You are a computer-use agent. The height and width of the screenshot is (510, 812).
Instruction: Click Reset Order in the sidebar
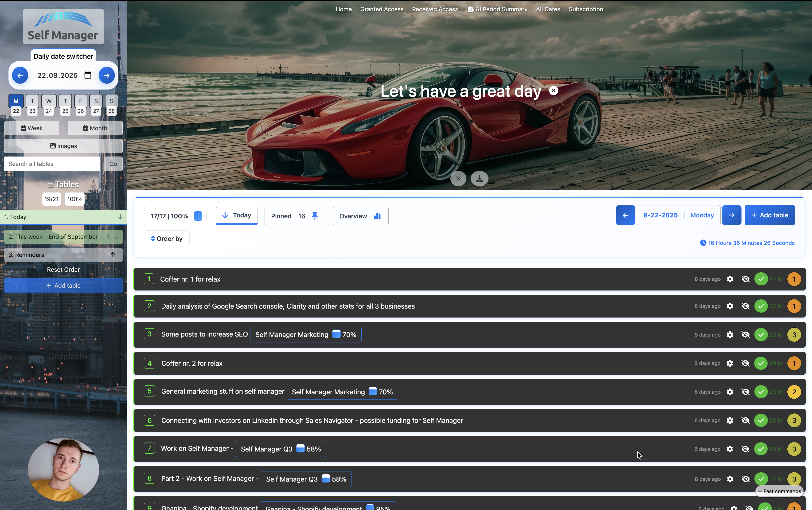(63, 270)
